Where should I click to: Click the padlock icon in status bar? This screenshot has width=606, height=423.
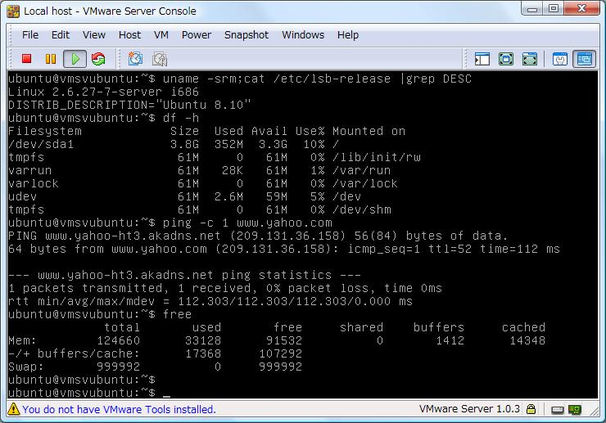pos(531,409)
